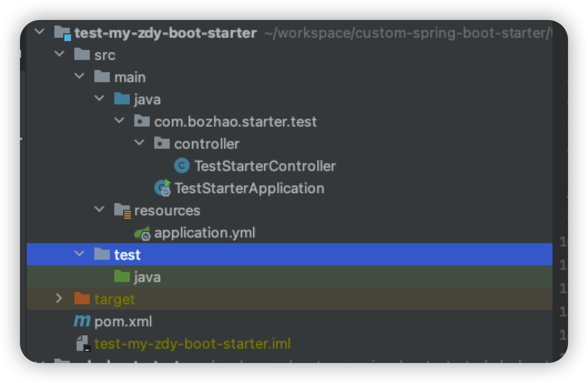Collapse the src folder
588x383 pixels.
pos(59,54)
